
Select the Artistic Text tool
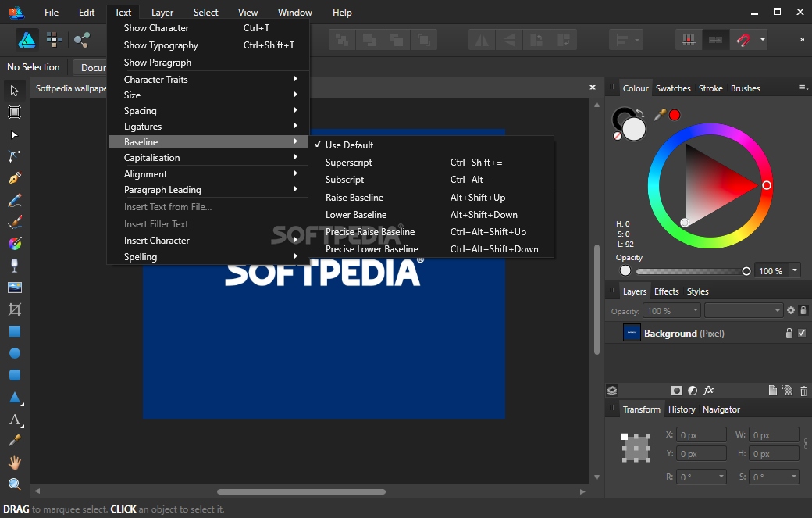[x=15, y=419]
